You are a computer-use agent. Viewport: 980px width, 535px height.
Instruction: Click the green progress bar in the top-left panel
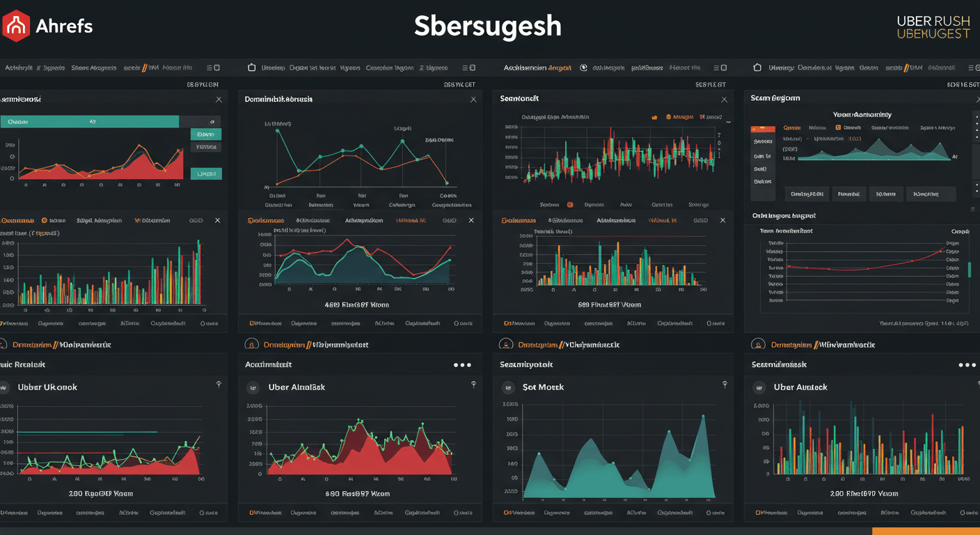coord(89,121)
